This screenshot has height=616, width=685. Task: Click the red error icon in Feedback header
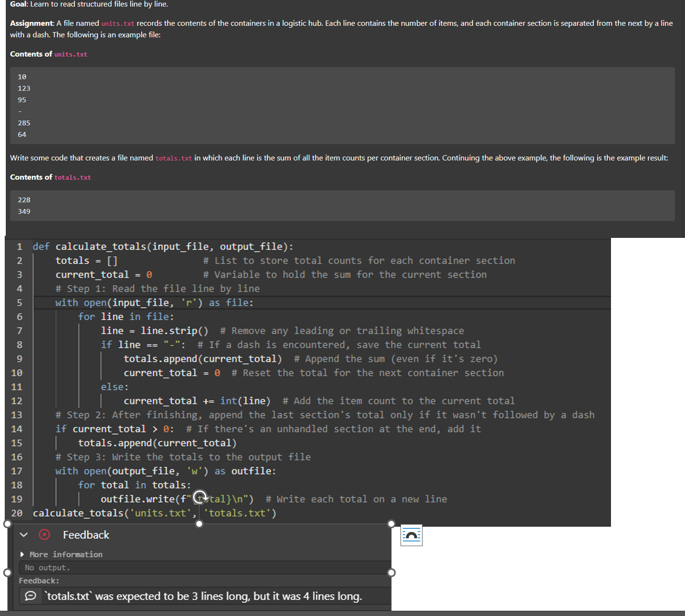point(45,535)
